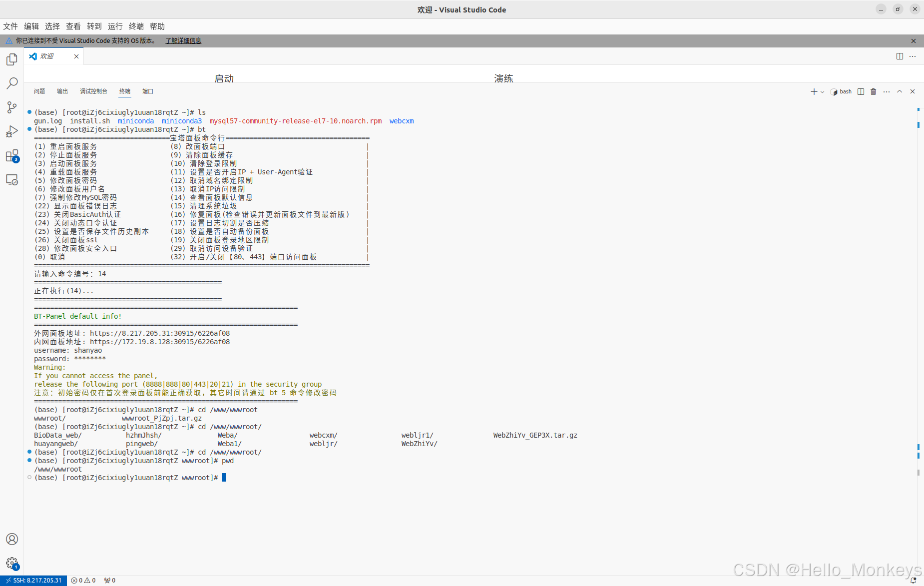The height and width of the screenshot is (586, 924).
Task: Restore the VS Code window size
Action: 898,9
